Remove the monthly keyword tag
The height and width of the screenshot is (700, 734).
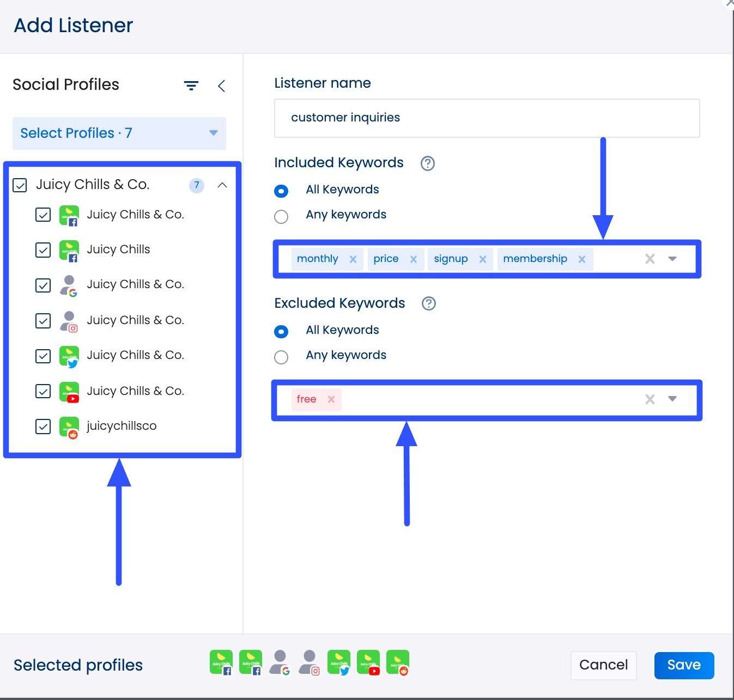(353, 259)
